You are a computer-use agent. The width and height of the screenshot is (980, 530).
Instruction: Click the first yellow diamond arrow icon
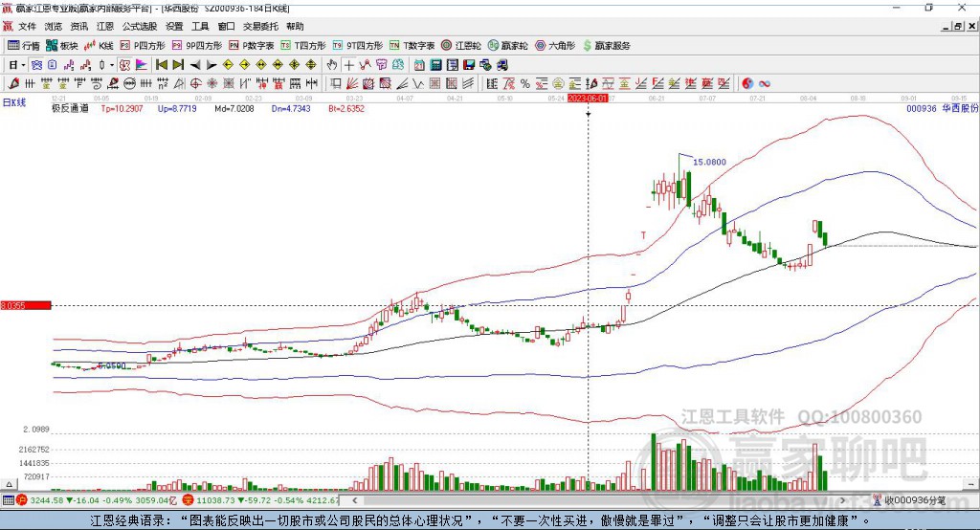(228, 65)
